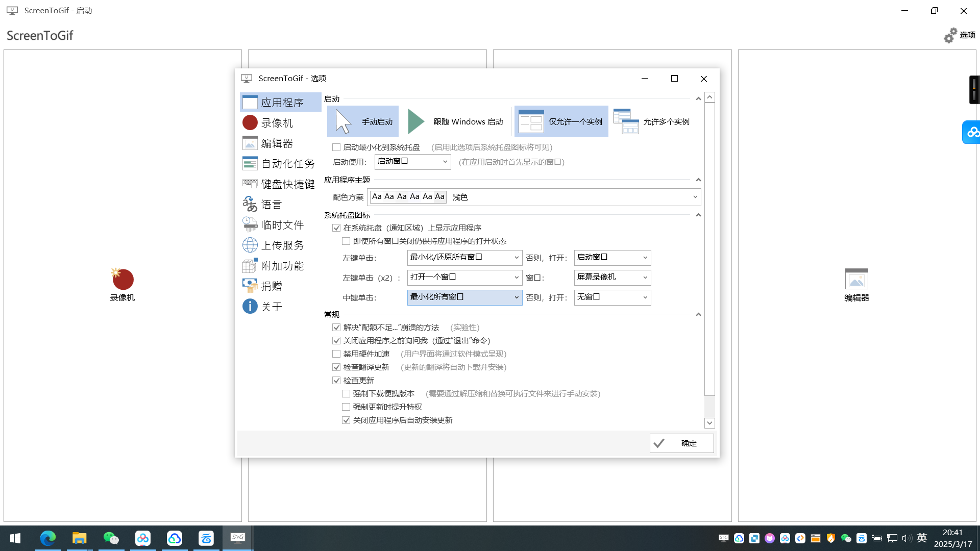The image size is (980, 551).
Task: Open 启动使用 dropdown showing 启动窗口
Action: [x=412, y=162]
